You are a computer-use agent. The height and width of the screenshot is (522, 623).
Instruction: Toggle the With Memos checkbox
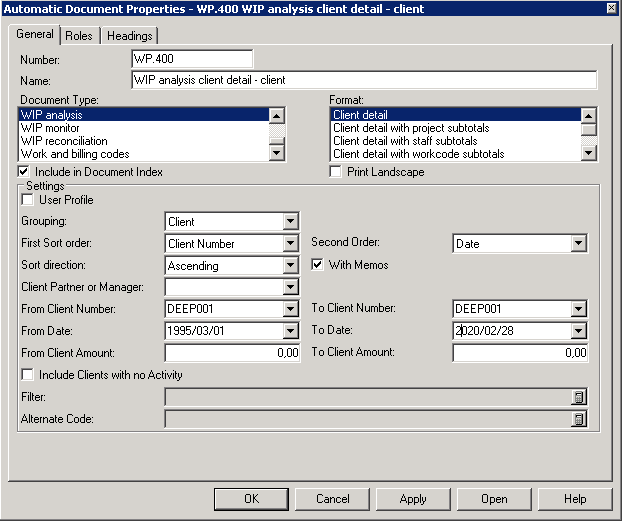(318, 265)
